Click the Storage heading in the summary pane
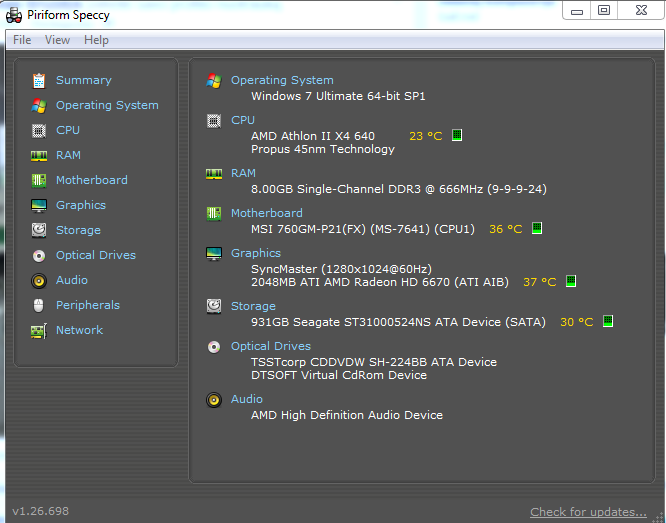 pyautogui.click(x=253, y=306)
